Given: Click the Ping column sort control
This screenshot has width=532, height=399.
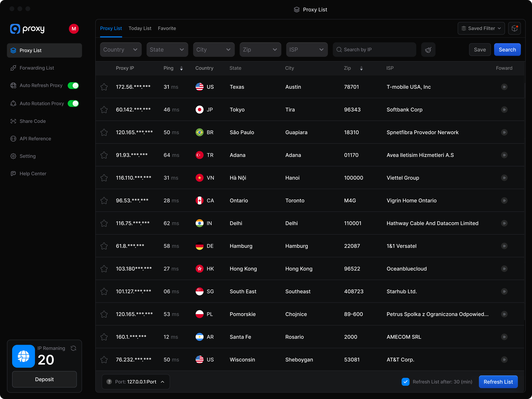Looking at the screenshot, I should (181, 68).
